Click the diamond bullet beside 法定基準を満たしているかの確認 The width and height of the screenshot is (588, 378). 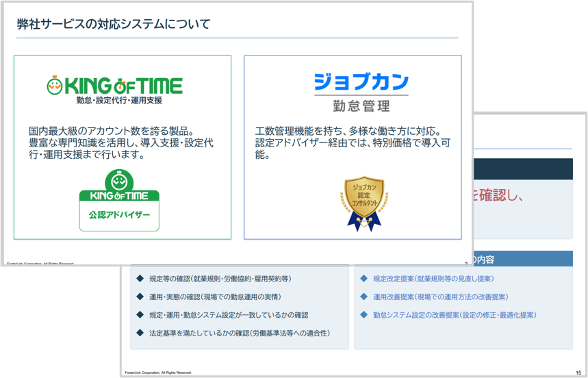[140, 333]
